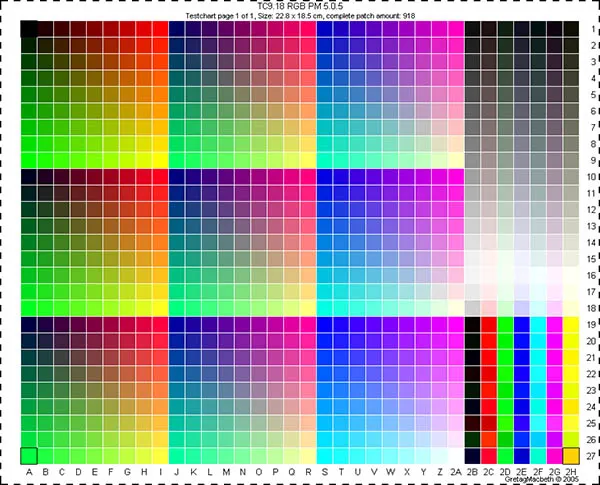Click the "TC9.18 RGB PM 5.0.5" title text

(x=300, y=6)
